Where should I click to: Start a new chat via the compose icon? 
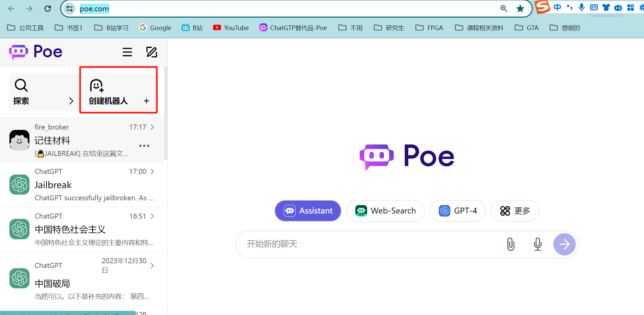coord(151,52)
